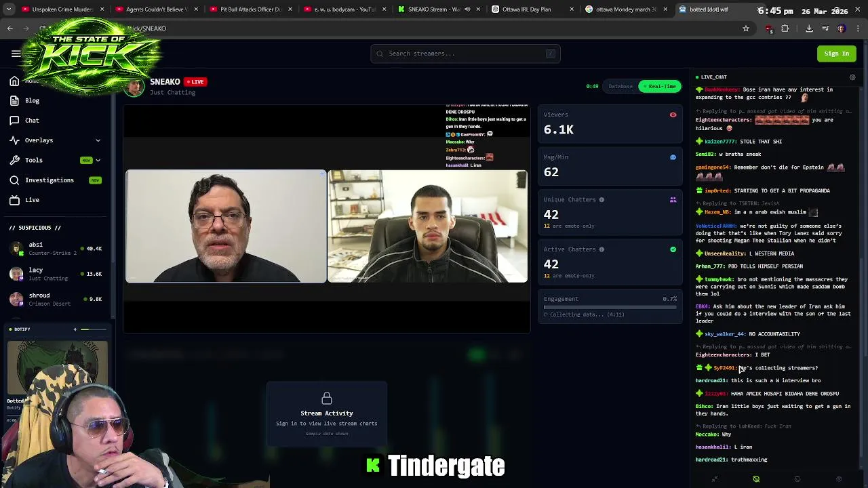Mute the Botify speaker icon

[x=75, y=329]
